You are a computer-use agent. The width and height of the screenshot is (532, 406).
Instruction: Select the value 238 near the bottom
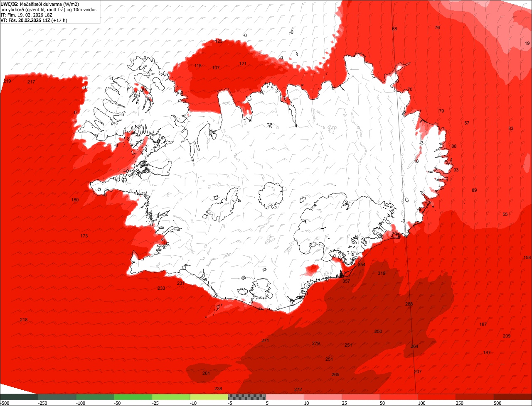[218, 389]
